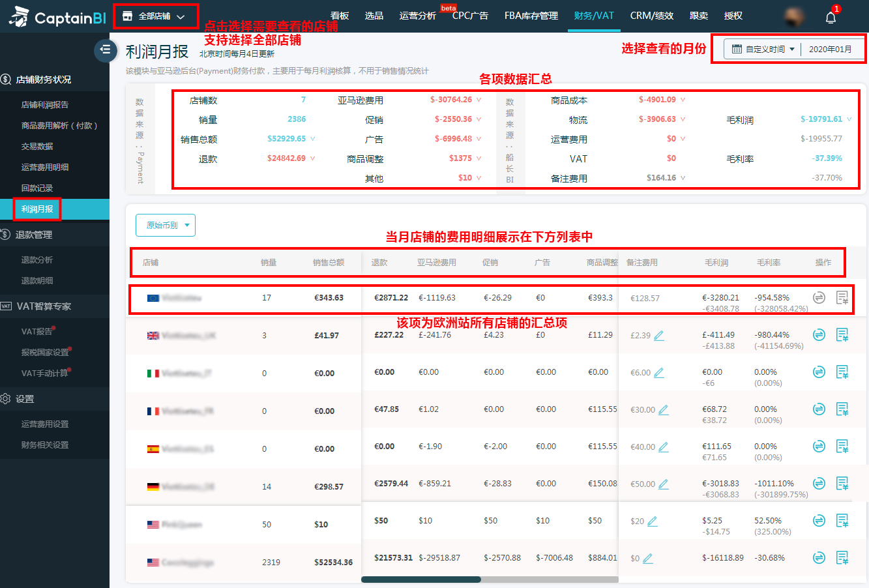
Task: Click swap icon in Spain flag row
Action: point(819,446)
